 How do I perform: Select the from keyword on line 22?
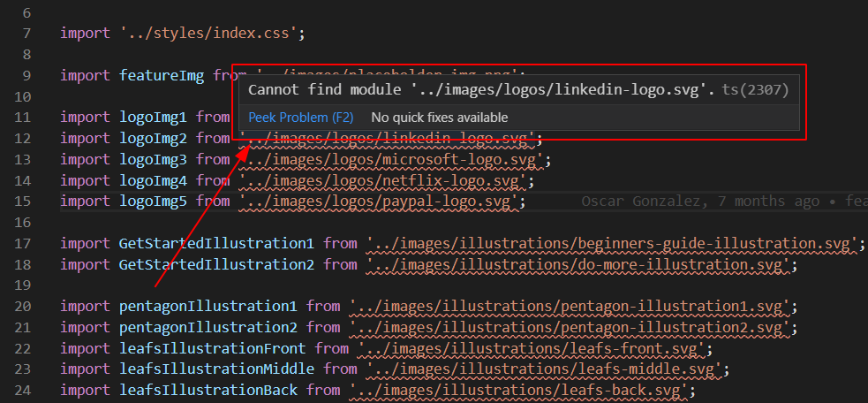tap(332, 348)
